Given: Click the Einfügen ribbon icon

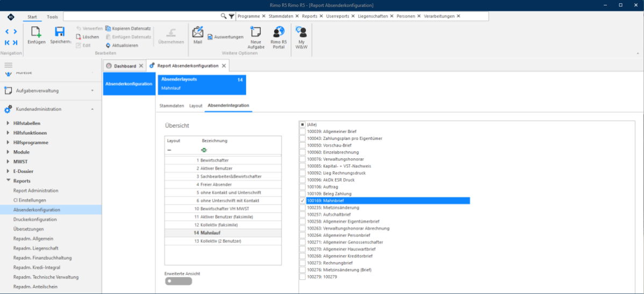Looking at the screenshot, I should click(x=36, y=33).
